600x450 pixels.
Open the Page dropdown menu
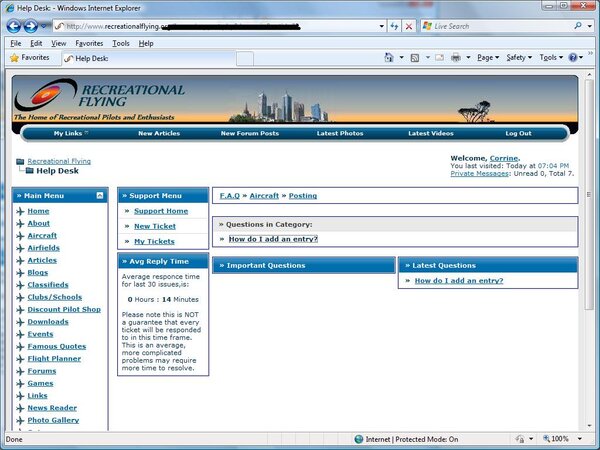(488, 58)
